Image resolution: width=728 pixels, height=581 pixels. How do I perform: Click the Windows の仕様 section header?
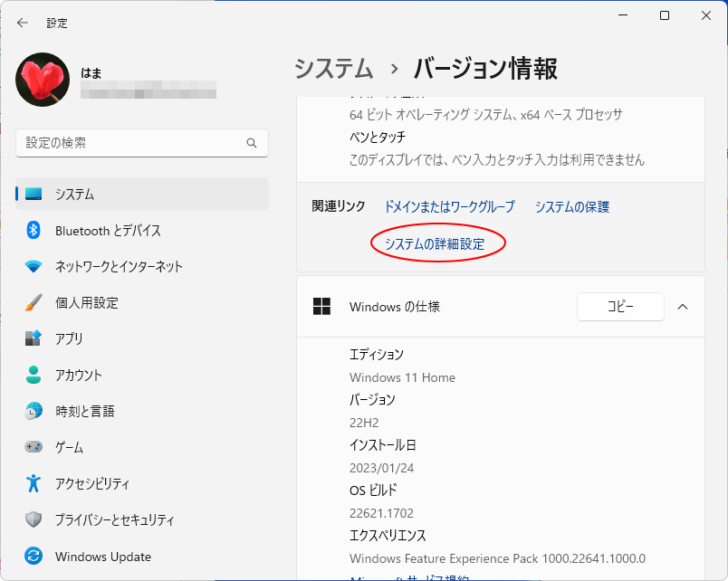point(500,307)
